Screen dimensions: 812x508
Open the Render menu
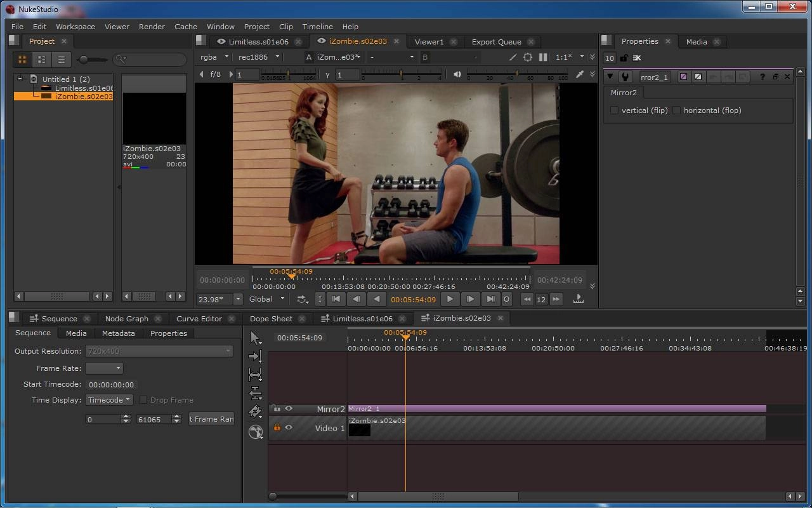152,27
